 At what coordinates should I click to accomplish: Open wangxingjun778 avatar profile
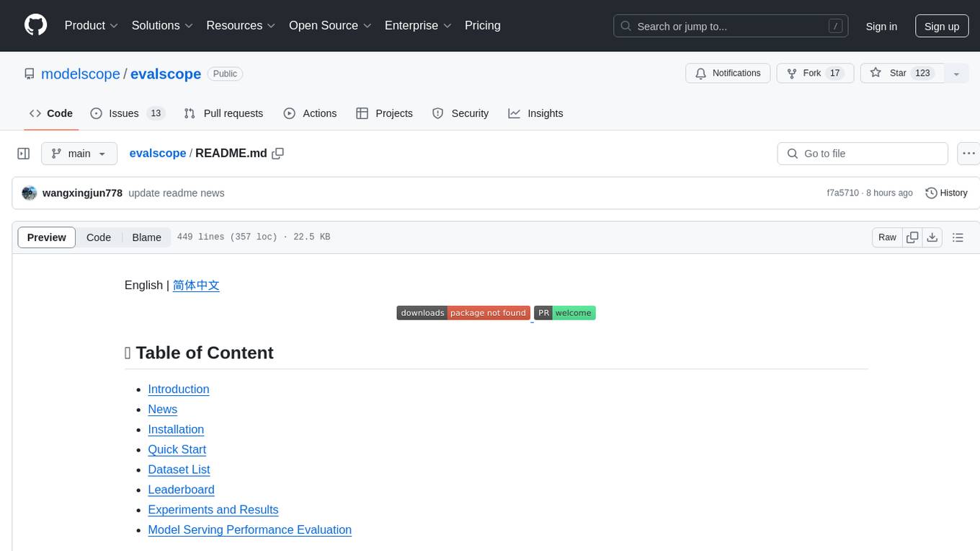tap(30, 193)
